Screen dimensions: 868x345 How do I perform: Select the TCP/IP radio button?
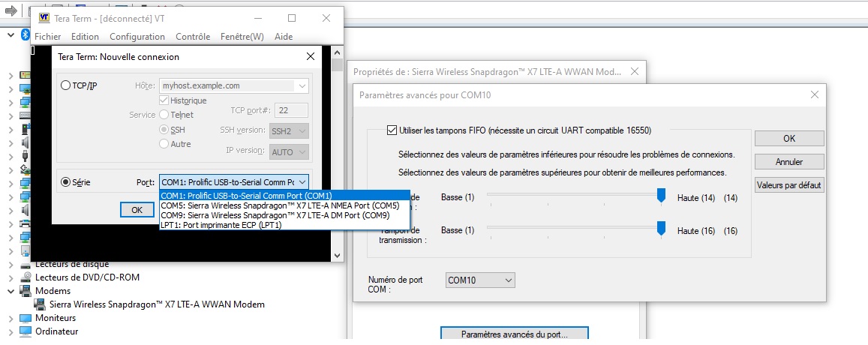[66, 85]
